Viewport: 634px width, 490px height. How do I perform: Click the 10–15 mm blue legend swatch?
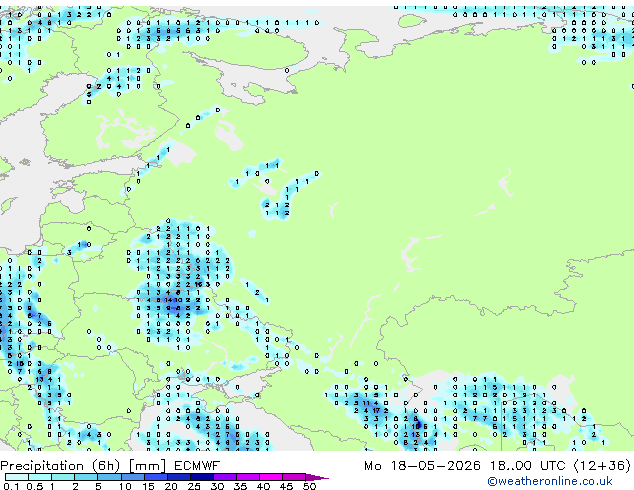coord(132,477)
